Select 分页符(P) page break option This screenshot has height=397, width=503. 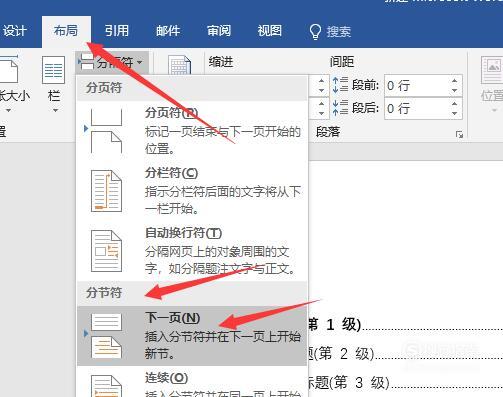pos(192,130)
